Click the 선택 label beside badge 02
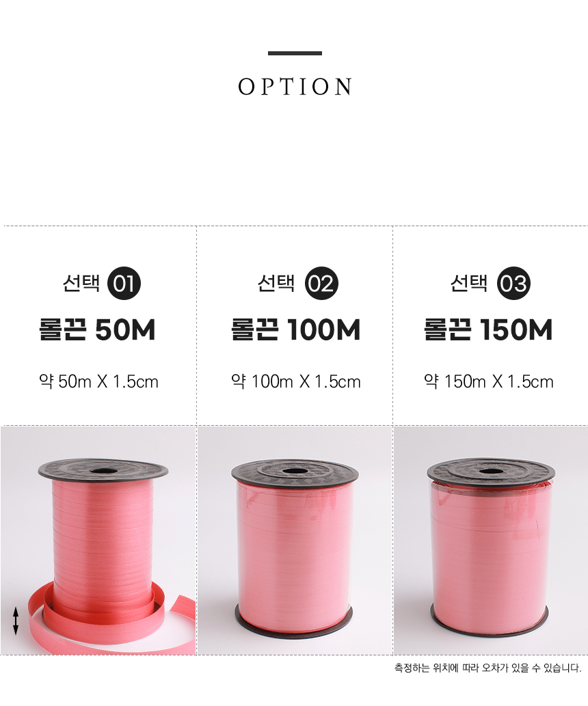588x706 pixels. [x=277, y=283]
